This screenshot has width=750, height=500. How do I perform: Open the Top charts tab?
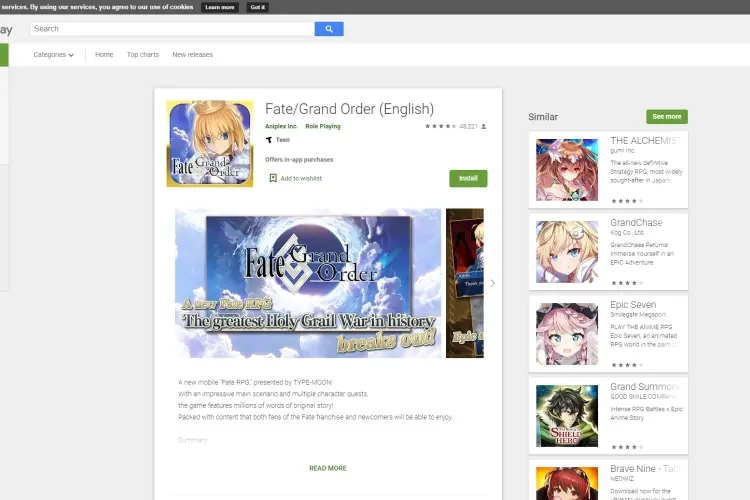tap(143, 55)
